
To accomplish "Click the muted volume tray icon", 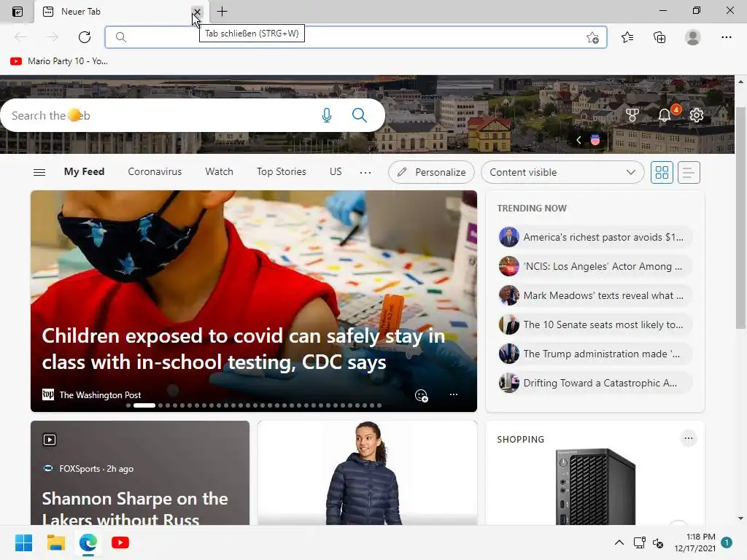I will pyautogui.click(x=658, y=542).
